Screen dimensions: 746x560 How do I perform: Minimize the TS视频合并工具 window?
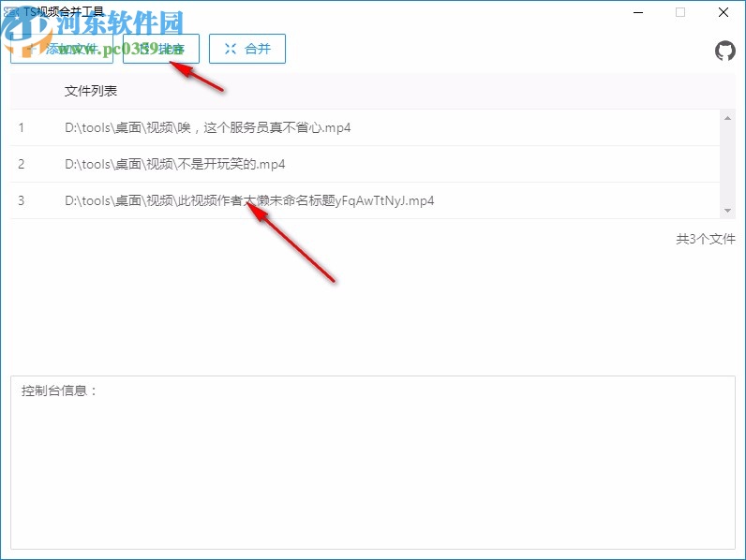pos(638,12)
